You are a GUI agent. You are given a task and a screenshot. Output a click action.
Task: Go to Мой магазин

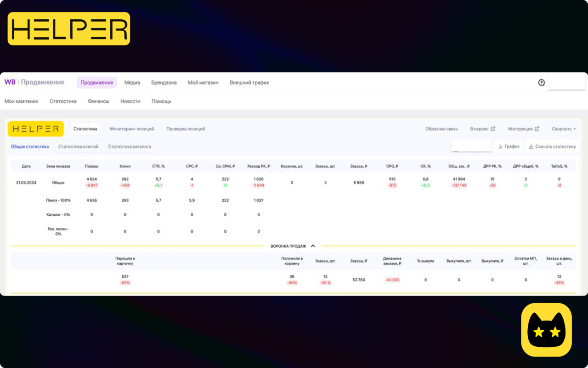[x=203, y=82]
